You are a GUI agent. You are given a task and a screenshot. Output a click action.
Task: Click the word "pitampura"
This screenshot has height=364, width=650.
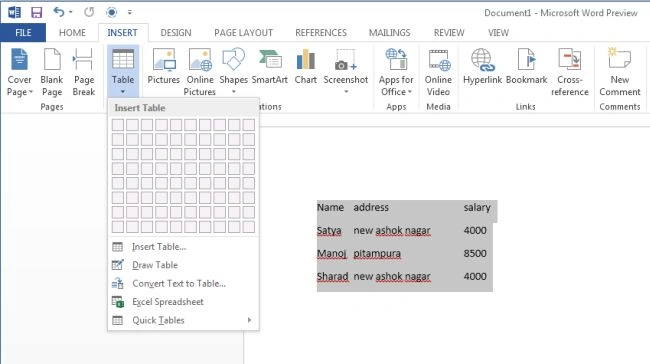[377, 254]
